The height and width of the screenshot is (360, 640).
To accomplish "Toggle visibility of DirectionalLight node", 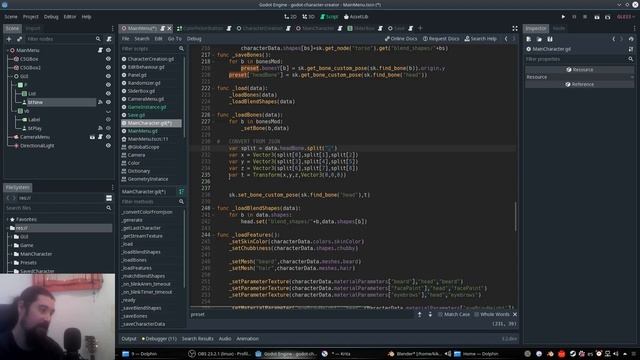I will (108, 146).
